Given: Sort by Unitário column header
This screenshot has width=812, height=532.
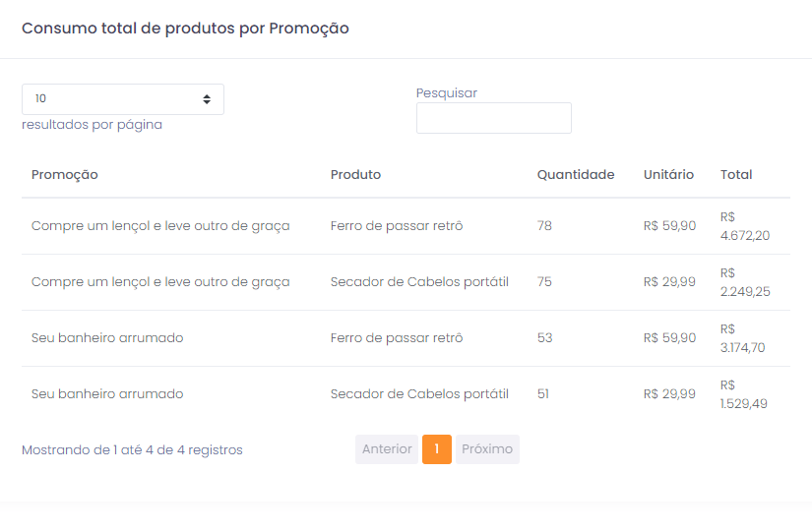Looking at the screenshot, I should 668,174.
